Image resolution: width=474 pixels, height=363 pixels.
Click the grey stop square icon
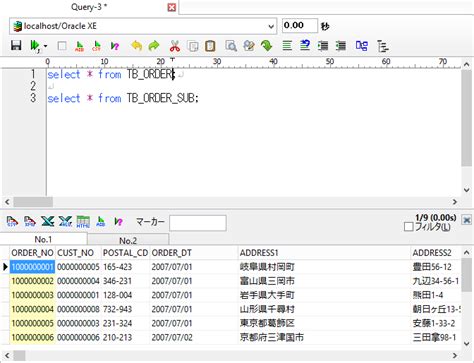click(62, 46)
